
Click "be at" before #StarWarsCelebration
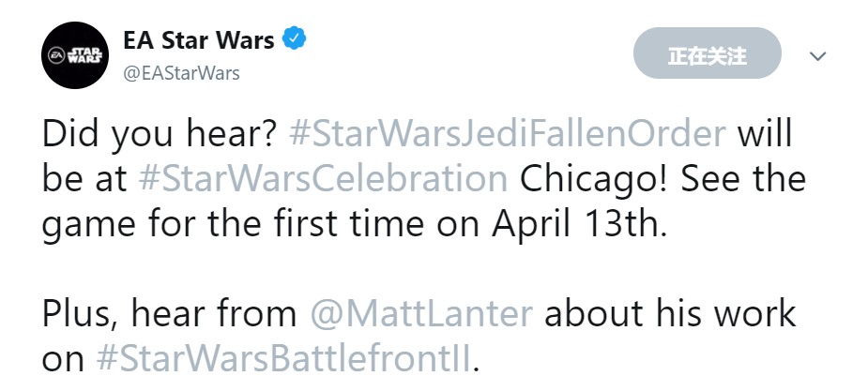pyautogui.click(x=90, y=178)
